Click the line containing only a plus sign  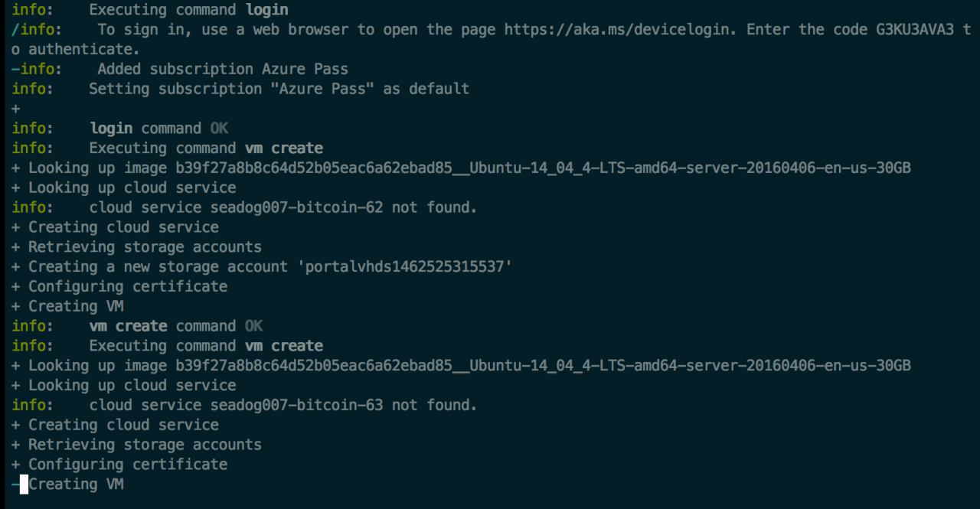(x=15, y=109)
